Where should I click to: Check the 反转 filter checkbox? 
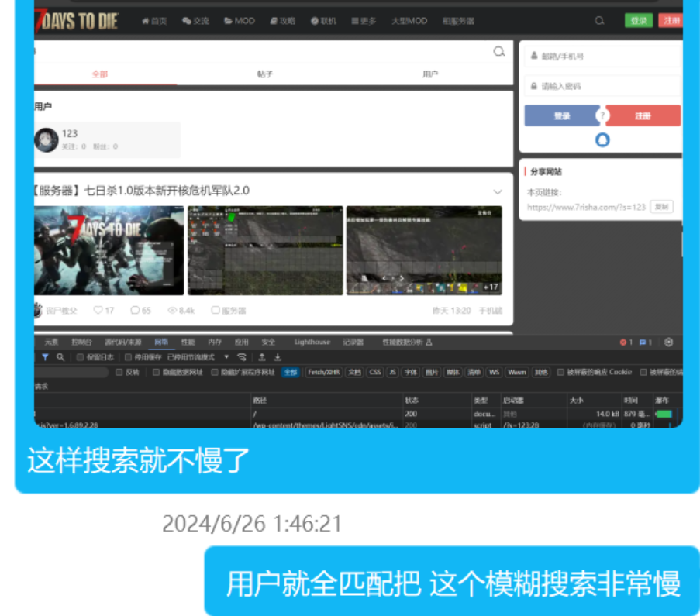[119, 372]
